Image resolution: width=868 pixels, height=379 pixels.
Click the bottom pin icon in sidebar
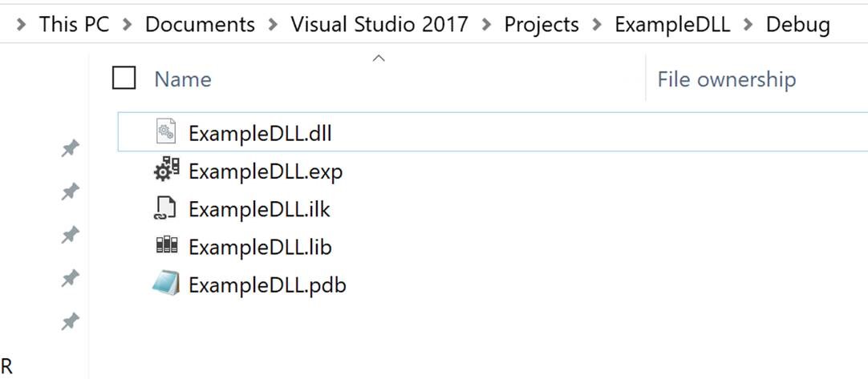pos(71,322)
